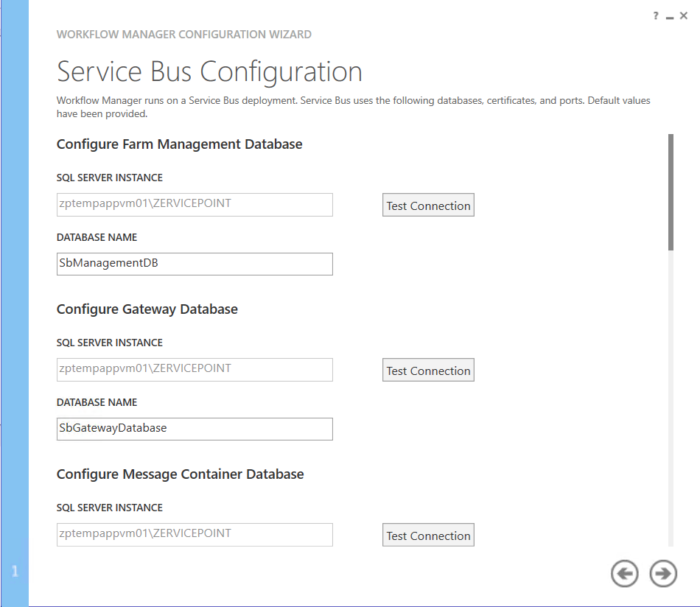Close the Workflow Manager wizard
This screenshot has height=607, width=700.
click(x=684, y=16)
